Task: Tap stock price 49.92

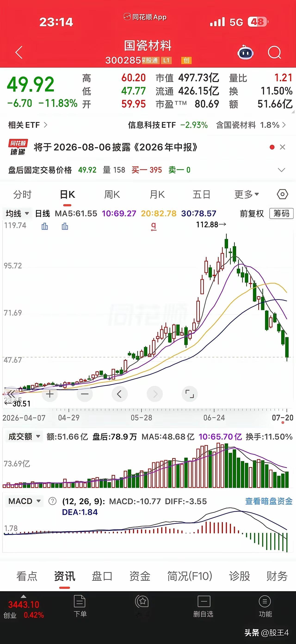Action: click(31, 84)
